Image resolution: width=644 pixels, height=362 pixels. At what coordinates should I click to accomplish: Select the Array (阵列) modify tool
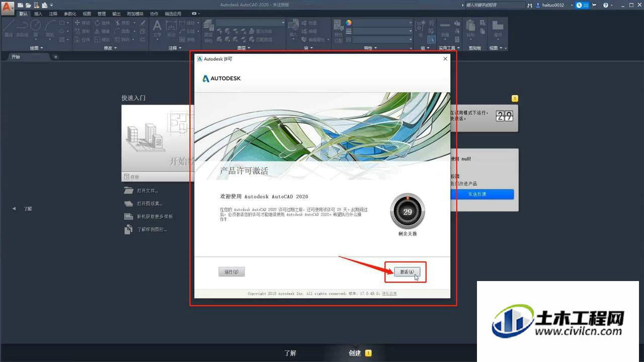pyautogui.click(x=122, y=39)
